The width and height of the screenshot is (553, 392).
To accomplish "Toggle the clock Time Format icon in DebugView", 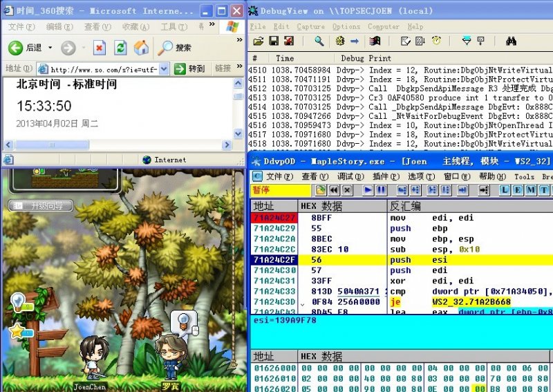I will click(x=437, y=41).
